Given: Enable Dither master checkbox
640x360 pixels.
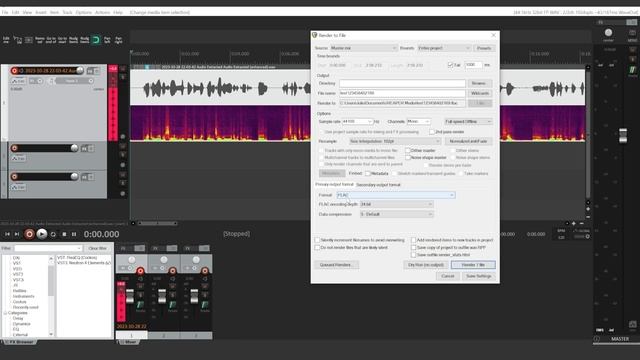Looking at the screenshot, I should (407, 150).
